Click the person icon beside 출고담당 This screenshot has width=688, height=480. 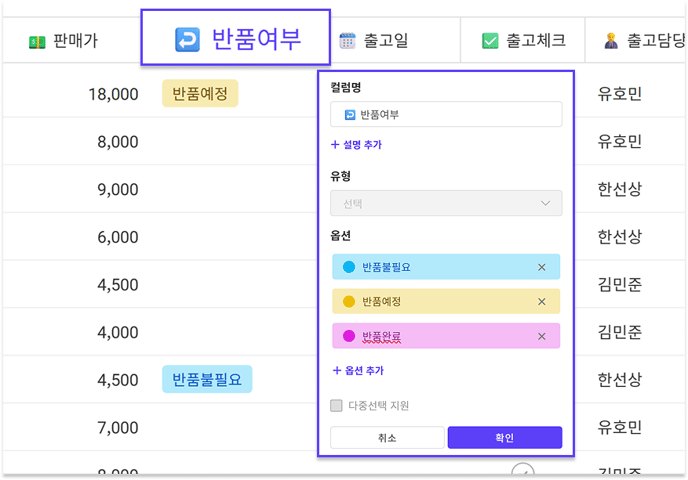(611, 41)
